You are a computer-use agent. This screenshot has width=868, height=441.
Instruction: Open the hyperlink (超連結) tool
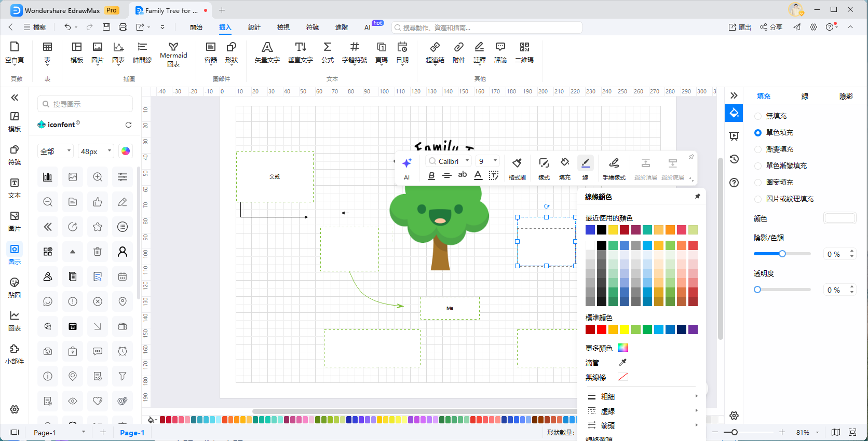pos(435,53)
